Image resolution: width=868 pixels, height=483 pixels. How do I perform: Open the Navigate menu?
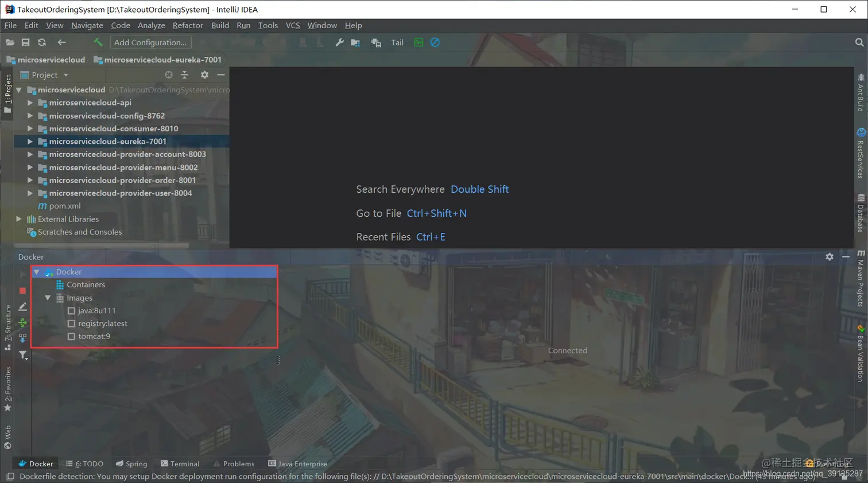tap(87, 25)
